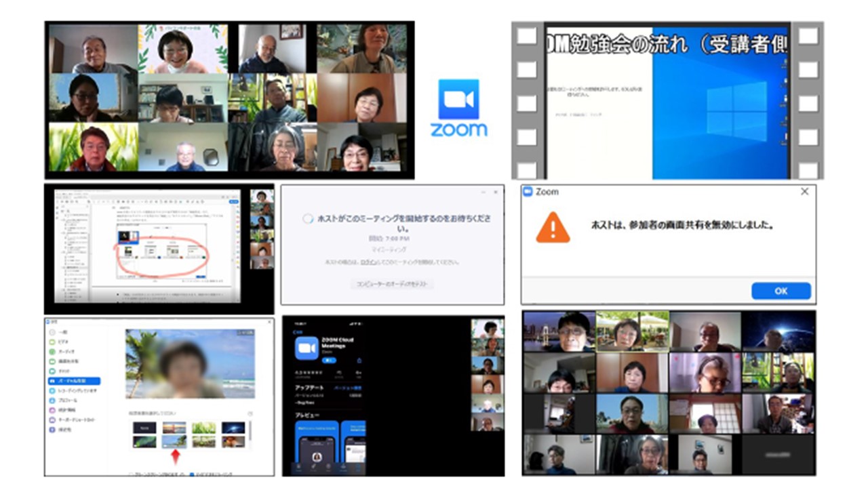Enable グリーンスクリーンがあります checkbox
The image size is (868, 488).
(131, 474)
